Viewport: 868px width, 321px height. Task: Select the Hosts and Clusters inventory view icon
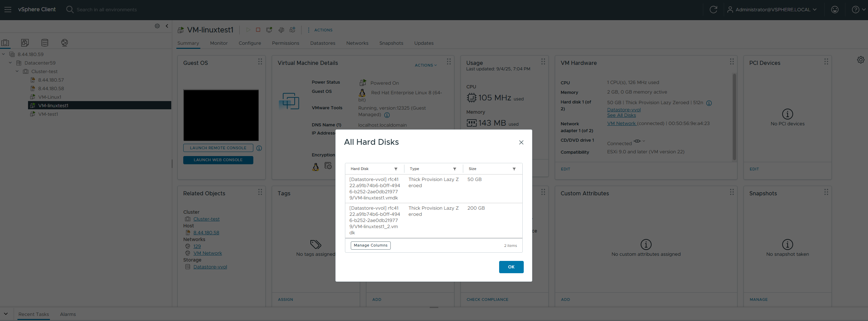5,43
